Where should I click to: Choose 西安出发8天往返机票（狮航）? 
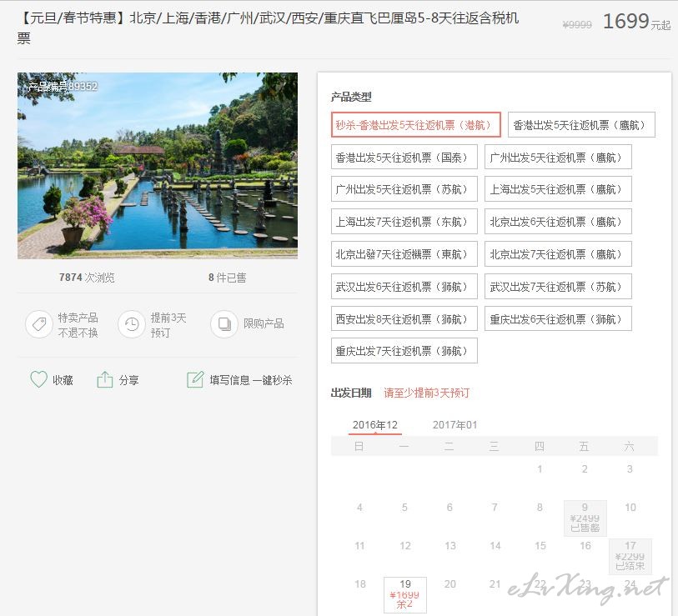coord(404,318)
